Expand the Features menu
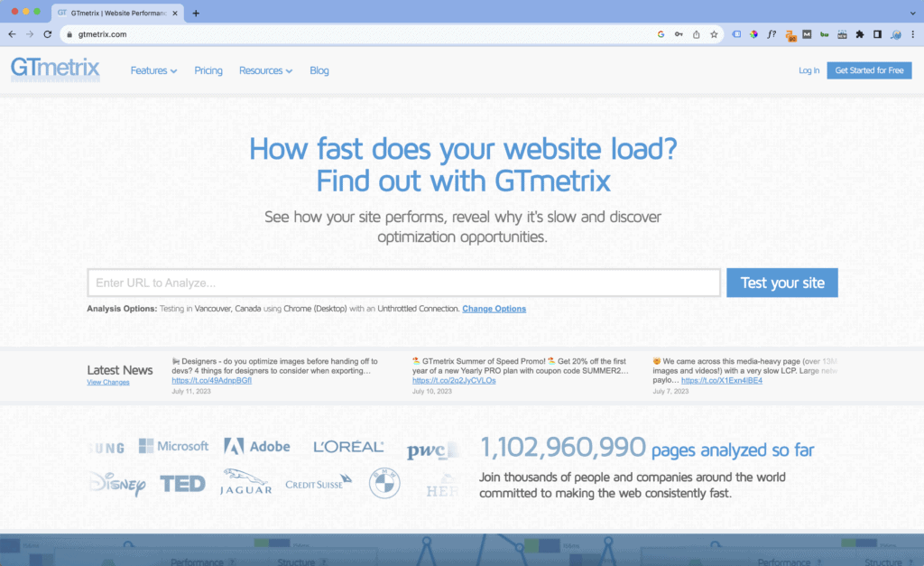 pyautogui.click(x=153, y=70)
